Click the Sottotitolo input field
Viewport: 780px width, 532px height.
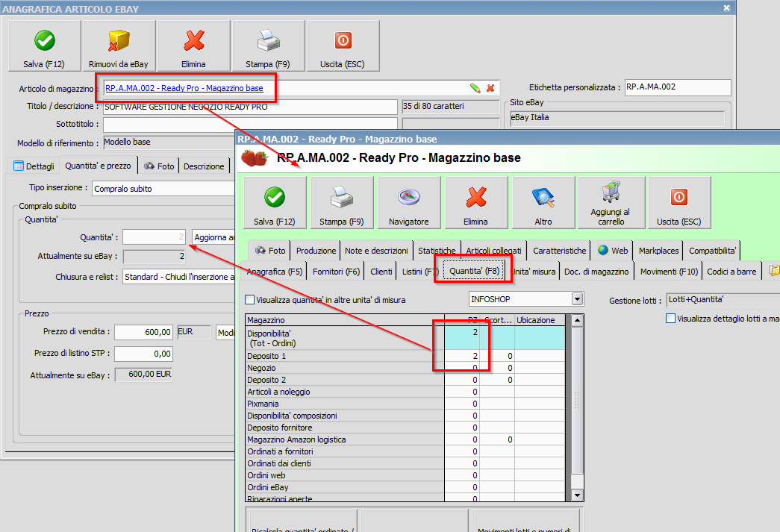250,125
